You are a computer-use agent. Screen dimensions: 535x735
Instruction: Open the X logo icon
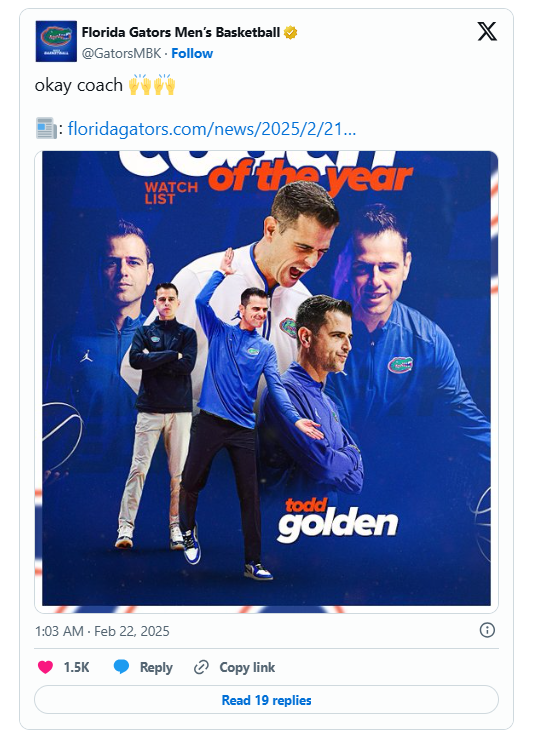(487, 32)
